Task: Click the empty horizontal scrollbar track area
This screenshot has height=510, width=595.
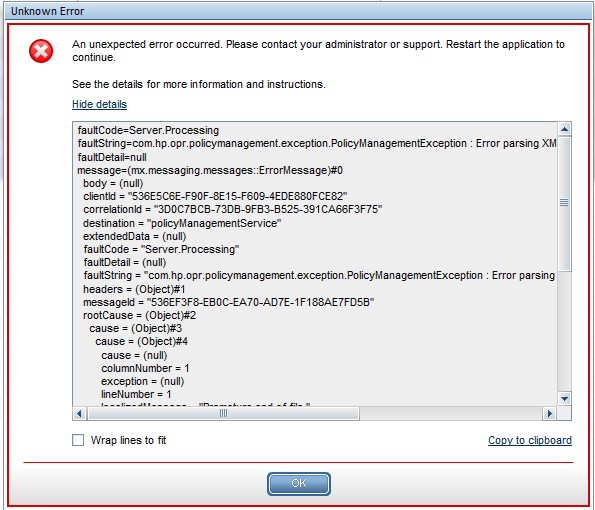Action: tap(451, 413)
